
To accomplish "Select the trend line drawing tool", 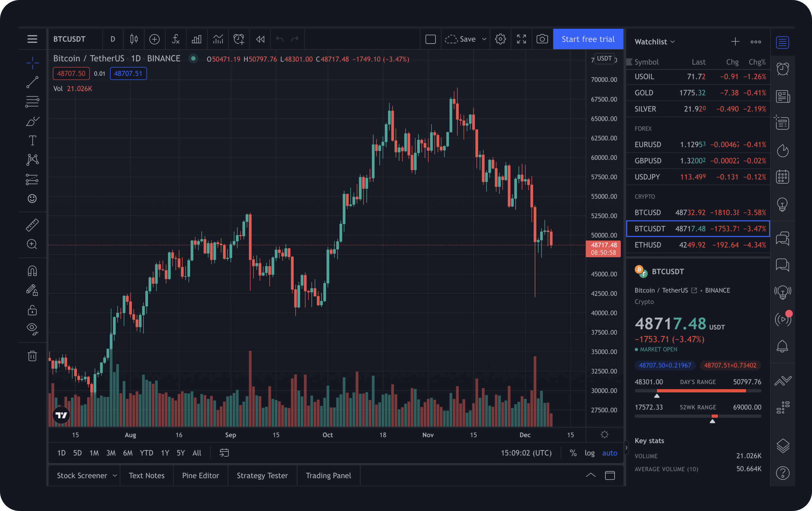I will [32, 82].
